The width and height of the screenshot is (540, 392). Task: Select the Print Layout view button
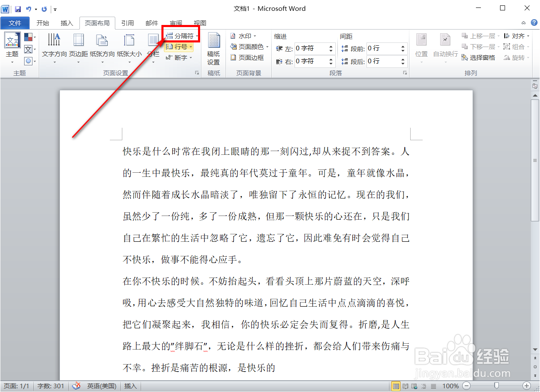pos(396,386)
